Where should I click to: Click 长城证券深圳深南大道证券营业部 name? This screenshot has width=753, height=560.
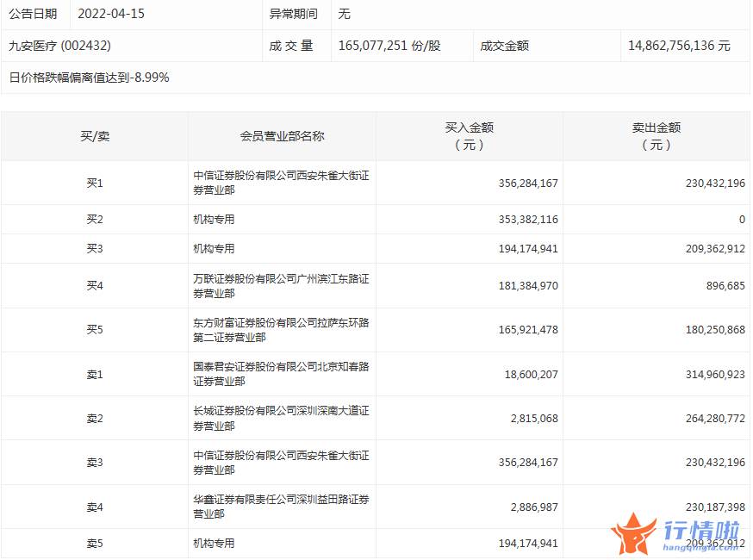(x=281, y=419)
